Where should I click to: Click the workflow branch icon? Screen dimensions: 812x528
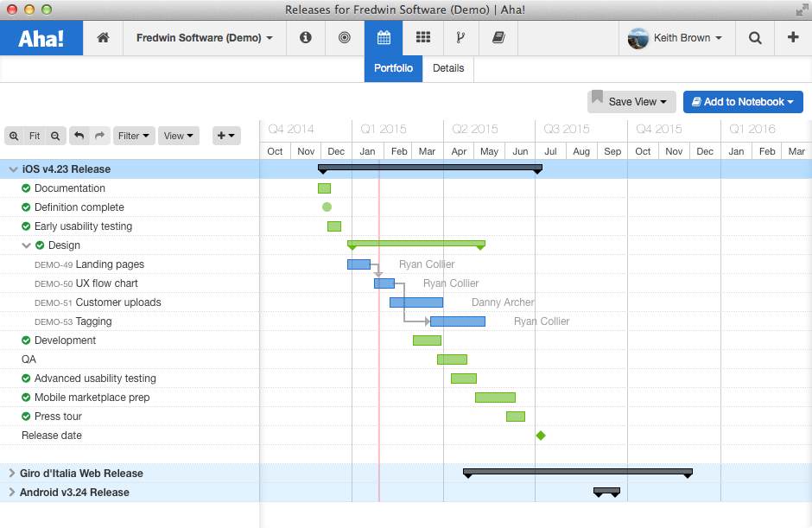point(460,38)
